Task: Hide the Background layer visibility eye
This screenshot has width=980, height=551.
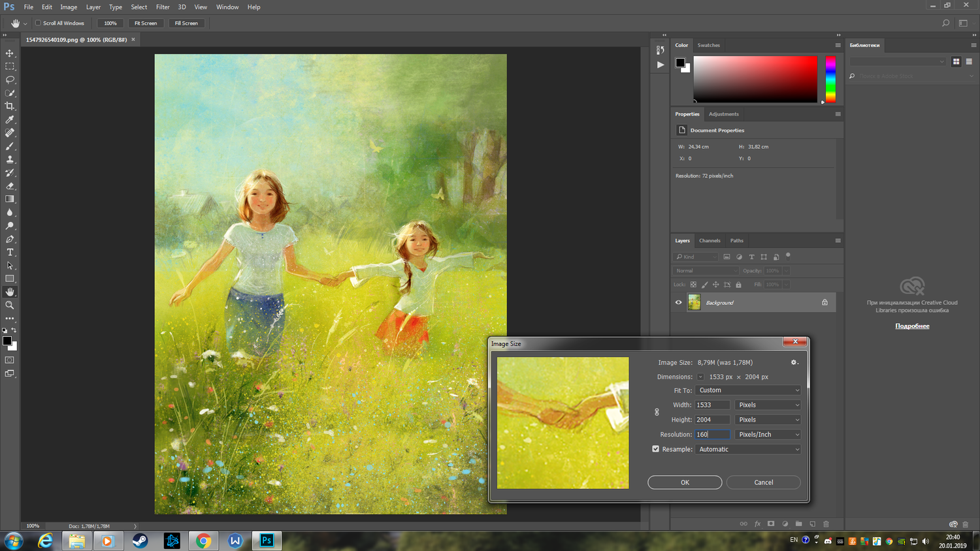Action: click(678, 302)
